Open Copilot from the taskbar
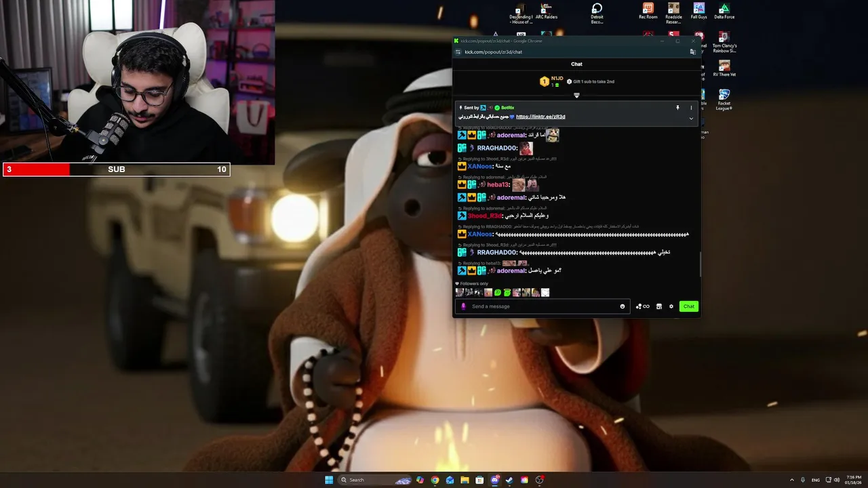 pos(420,480)
